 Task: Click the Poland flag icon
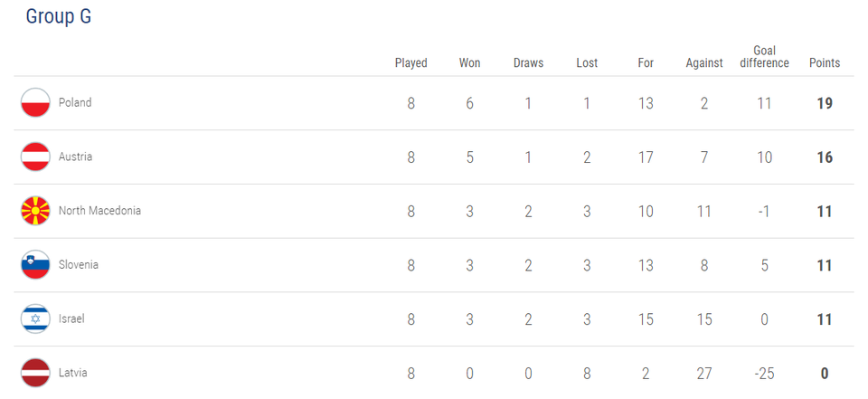pos(35,103)
